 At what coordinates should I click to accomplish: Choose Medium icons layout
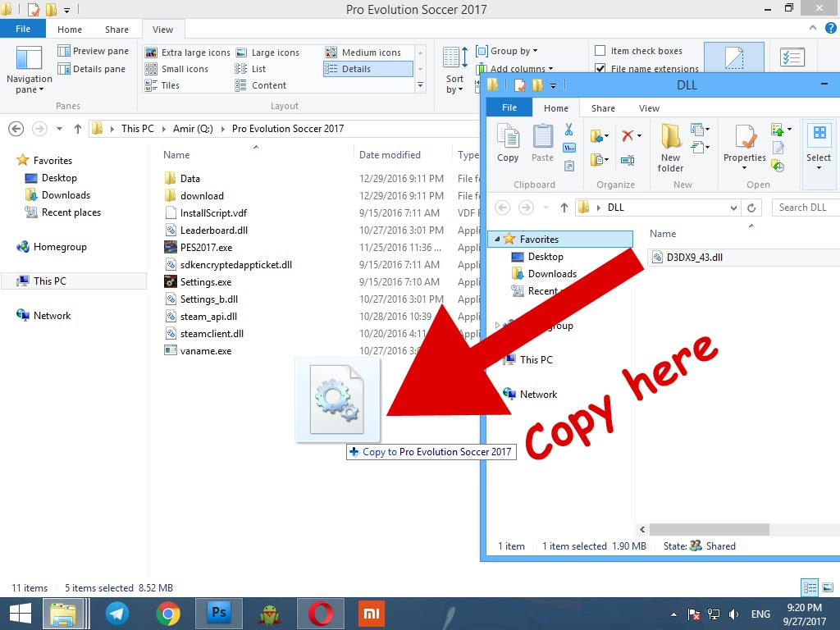coord(363,52)
